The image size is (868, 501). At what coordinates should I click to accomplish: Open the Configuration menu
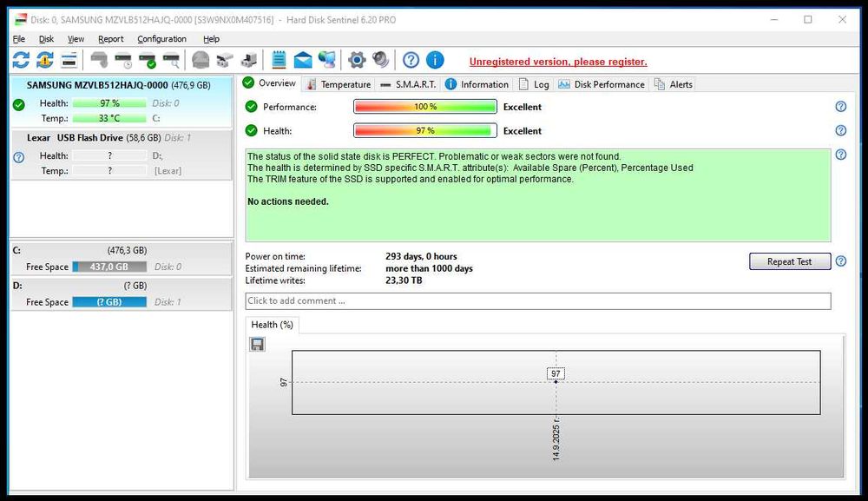[x=161, y=39]
